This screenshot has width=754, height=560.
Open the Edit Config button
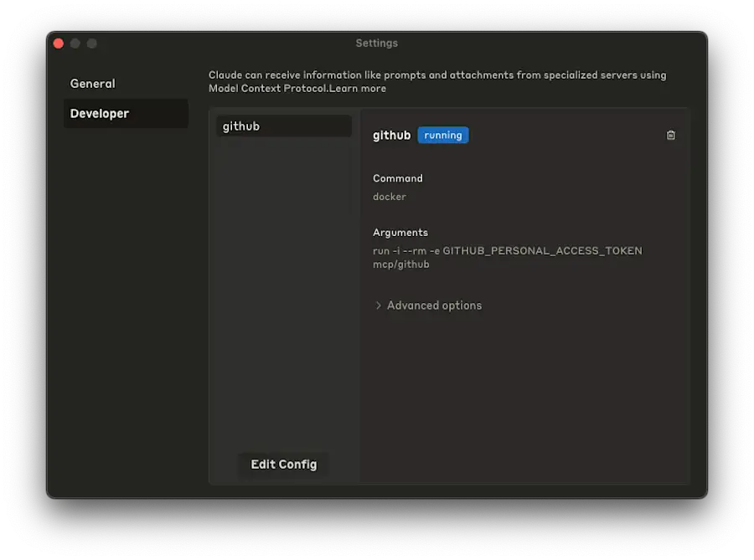click(x=283, y=465)
